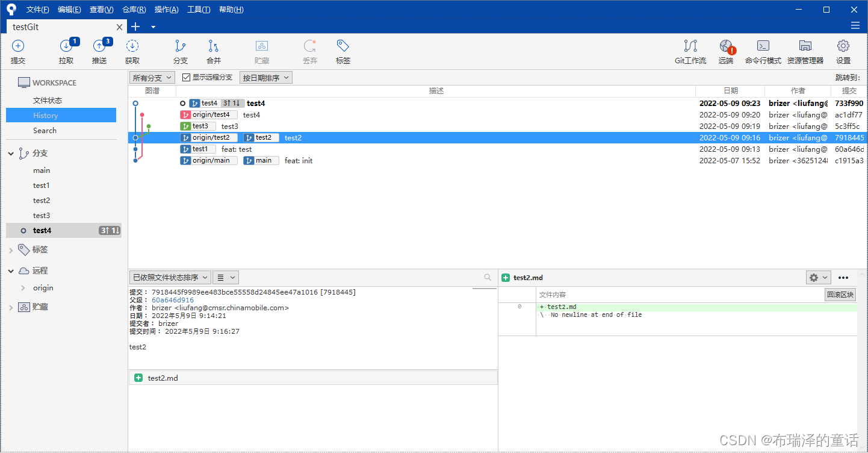Click the diff panel three-dots more options
The width and height of the screenshot is (868, 453).
tap(843, 278)
